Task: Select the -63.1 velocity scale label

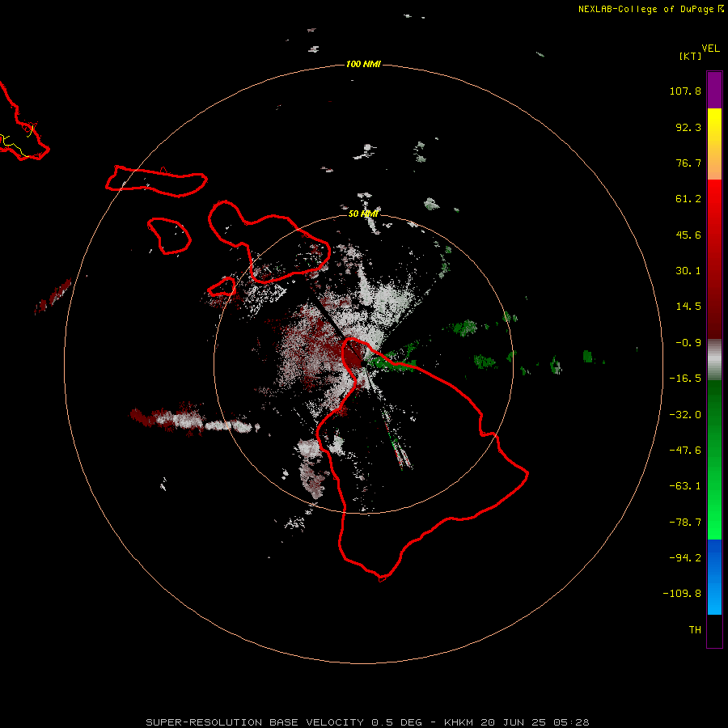Action: [x=685, y=486]
